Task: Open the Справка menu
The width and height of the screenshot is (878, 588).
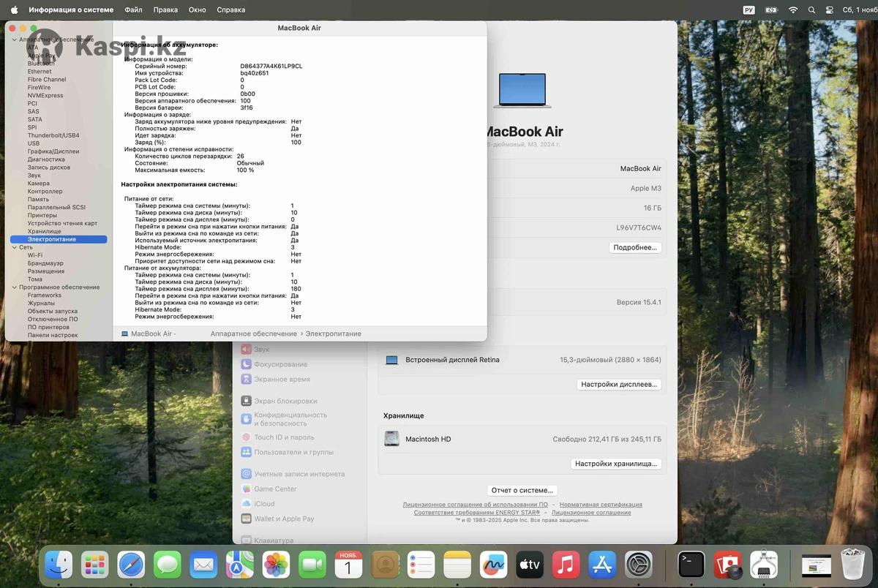Action: pyautogui.click(x=231, y=10)
